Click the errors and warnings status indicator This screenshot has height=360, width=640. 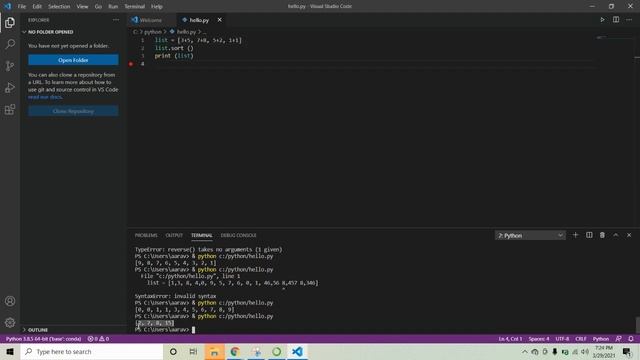pos(98,339)
